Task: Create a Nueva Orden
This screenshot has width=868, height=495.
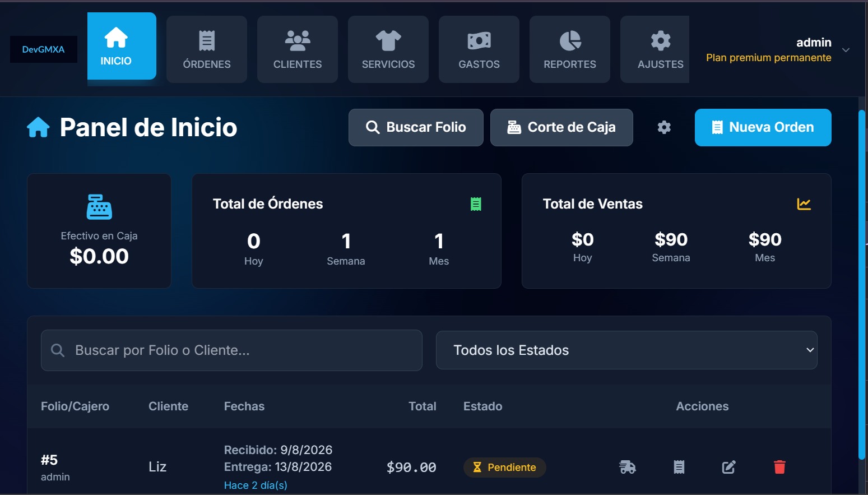Action: [x=763, y=127]
